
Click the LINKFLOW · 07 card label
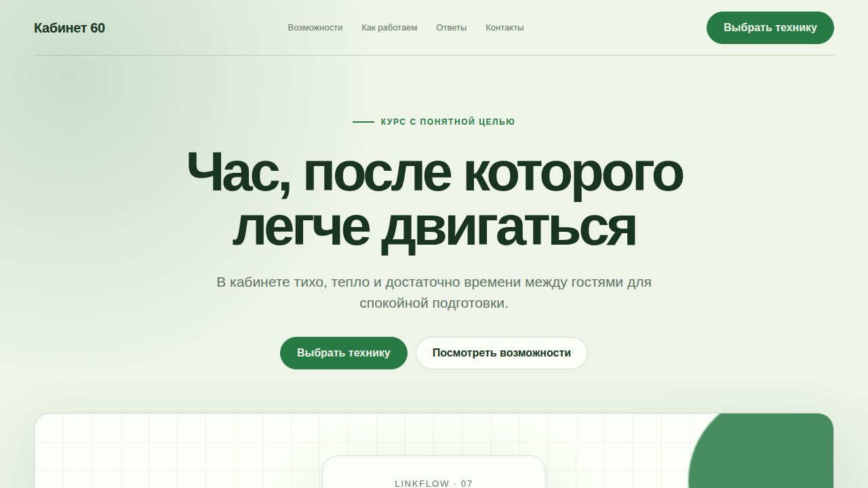(434, 483)
